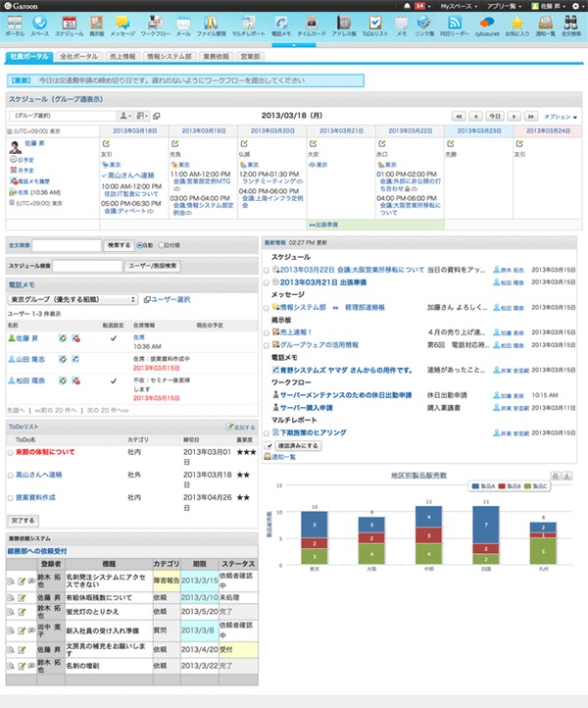Check the 売上速報！ notification checkbox
The height and width of the screenshot is (708, 588).
point(266,332)
